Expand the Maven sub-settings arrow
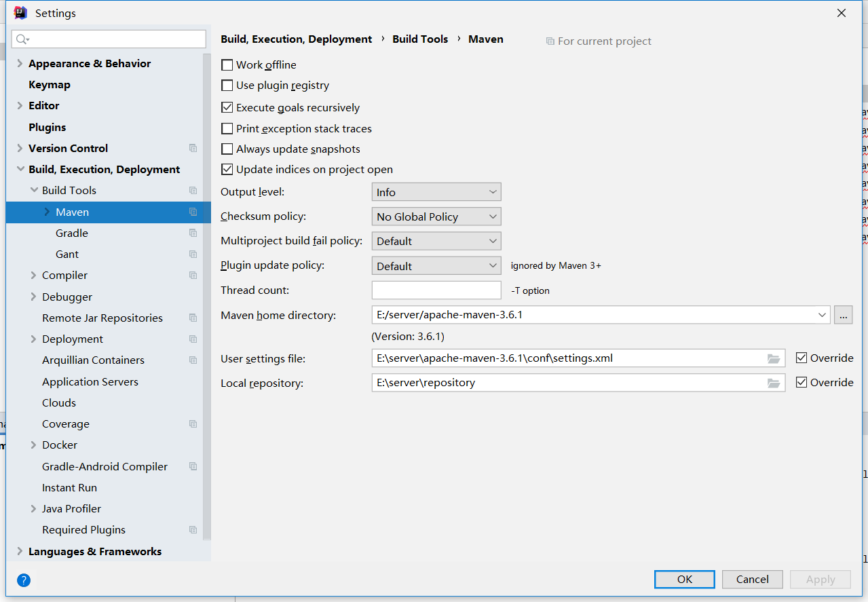The height and width of the screenshot is (602, 868). (x=47, y=212)
